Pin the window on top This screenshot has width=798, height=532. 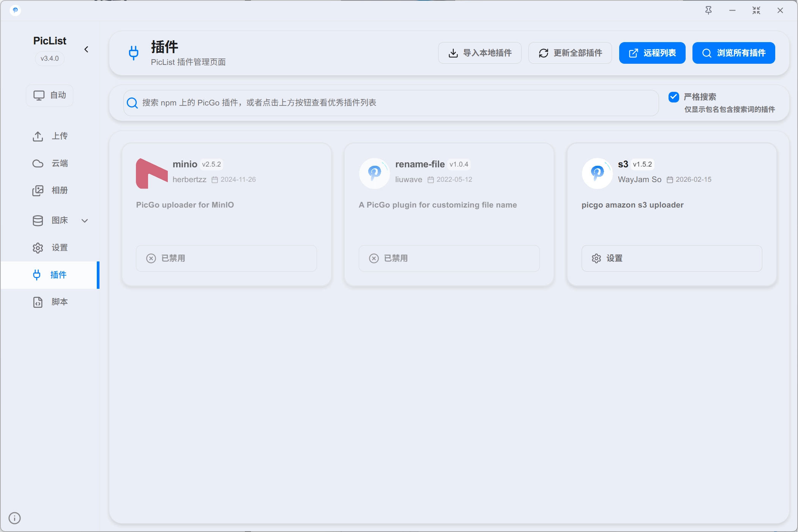(x=708, y=10)
